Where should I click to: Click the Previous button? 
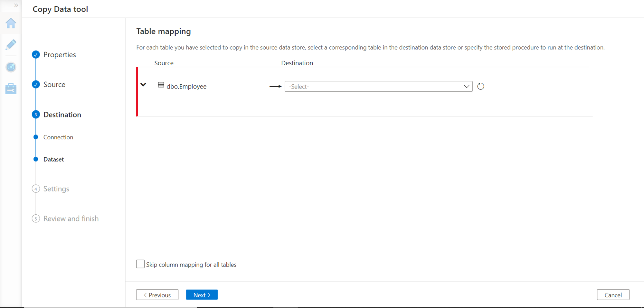click(x=157, y=295)
